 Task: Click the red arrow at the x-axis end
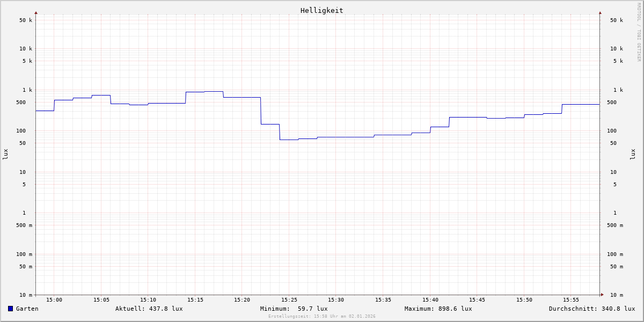pos(602,295)
